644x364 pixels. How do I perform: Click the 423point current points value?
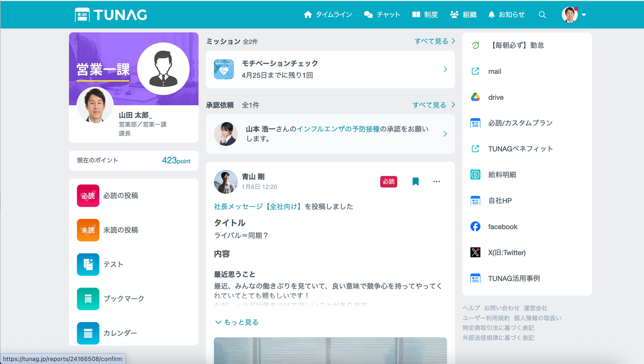click(176, 161)
